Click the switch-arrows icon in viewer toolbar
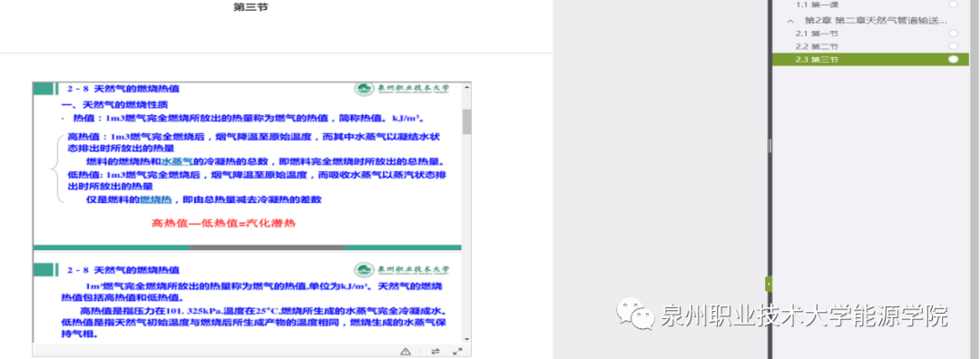 pos(436,352)
